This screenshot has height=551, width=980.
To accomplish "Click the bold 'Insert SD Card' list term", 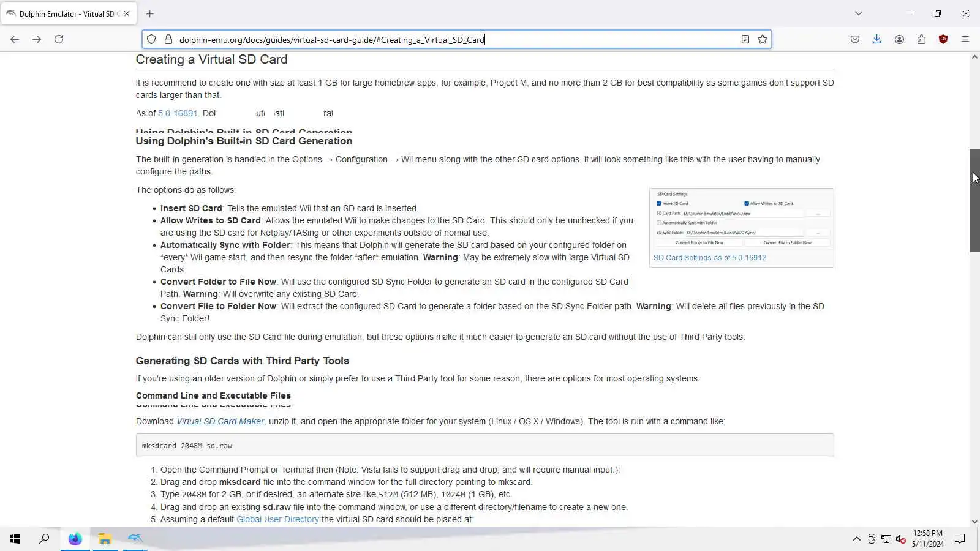I will point(191,208).
